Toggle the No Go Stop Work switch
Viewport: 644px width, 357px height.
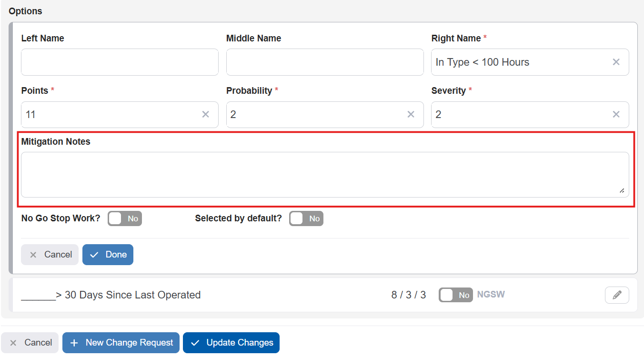125,218
